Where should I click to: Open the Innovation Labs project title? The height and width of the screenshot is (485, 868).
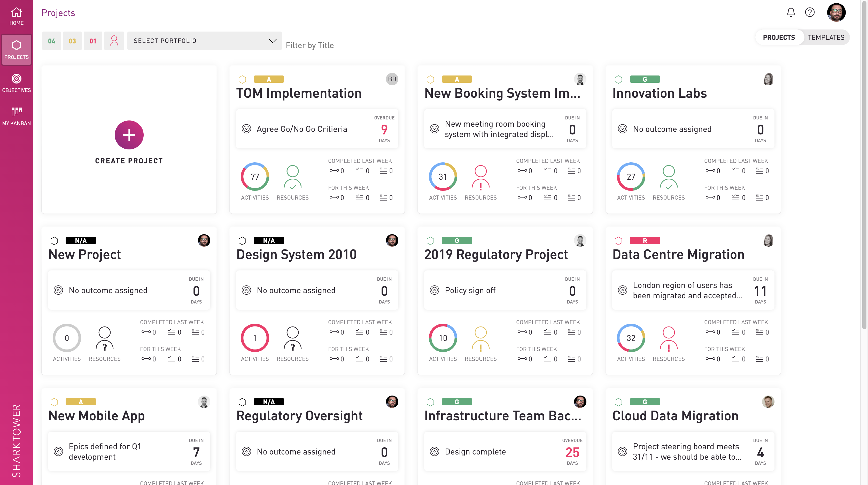click(x=659, y=93)
